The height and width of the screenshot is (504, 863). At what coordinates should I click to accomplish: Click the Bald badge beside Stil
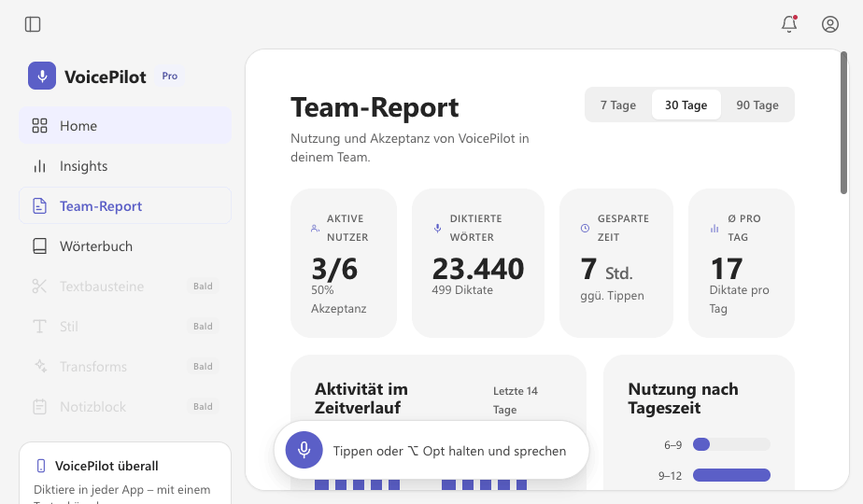tap(203, 327)
